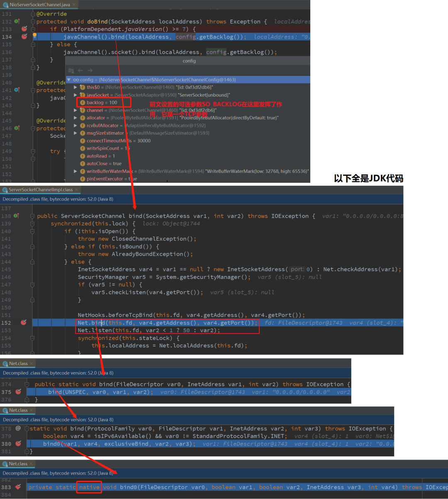Click the back arrow in config popup
This screenshot has height=499, width=448.
pos(80,70)
